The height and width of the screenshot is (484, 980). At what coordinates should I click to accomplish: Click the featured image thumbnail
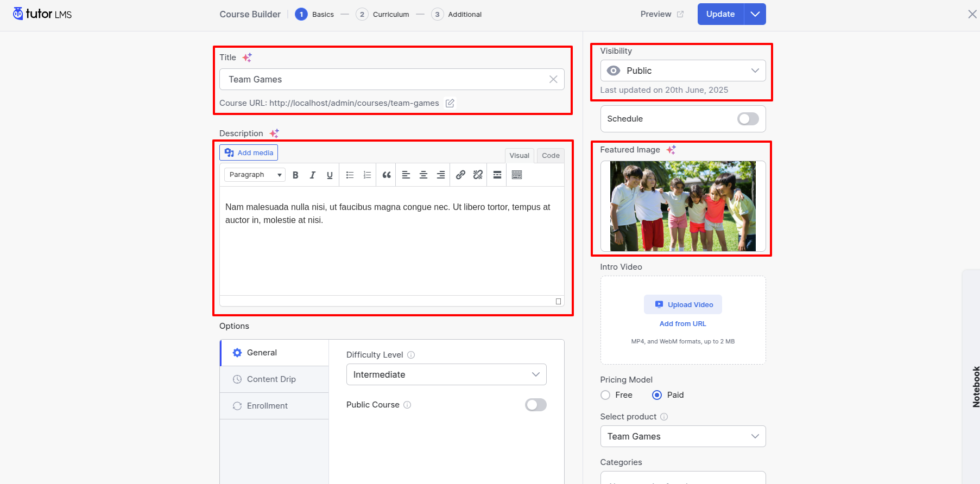pyautogui.click(x=682, y=206)
